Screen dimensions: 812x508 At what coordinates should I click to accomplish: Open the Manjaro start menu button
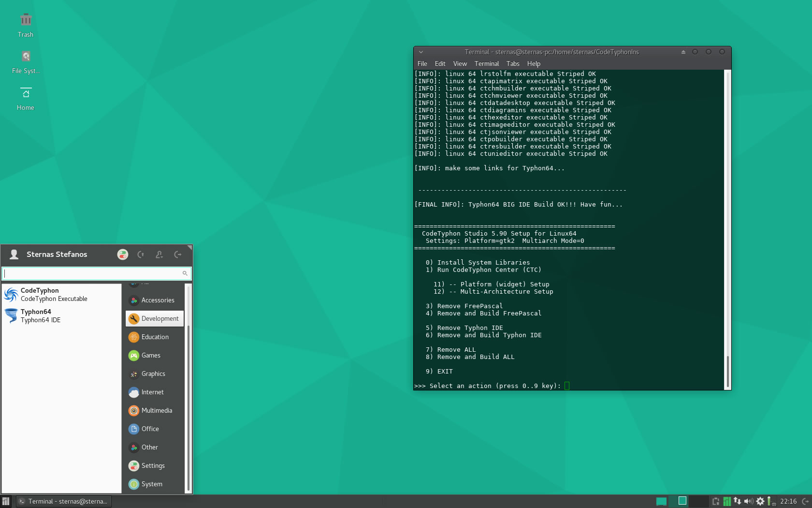click(x=6, y=502)
